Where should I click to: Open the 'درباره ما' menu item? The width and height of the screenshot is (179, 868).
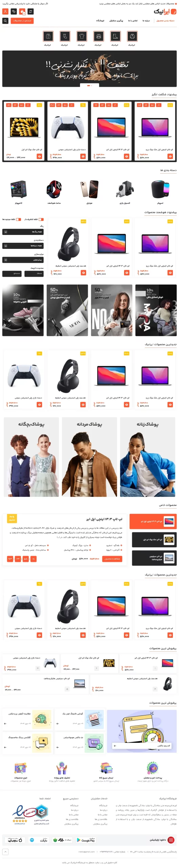(x=146, y=21)
